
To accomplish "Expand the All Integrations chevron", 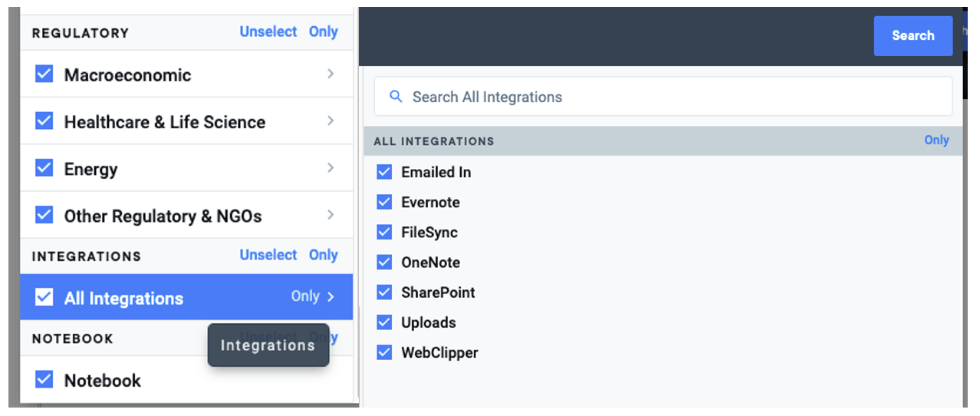I will click(x=331, y=296).
